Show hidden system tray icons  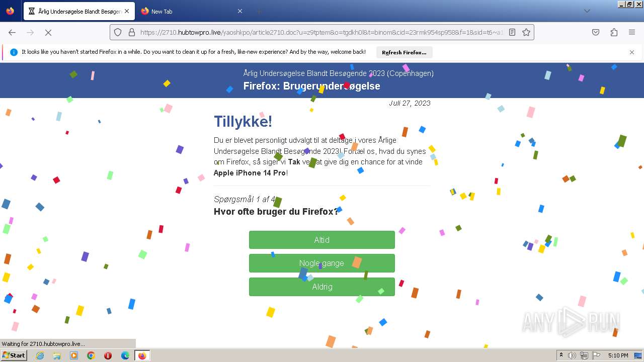click(x=561, y=355)
